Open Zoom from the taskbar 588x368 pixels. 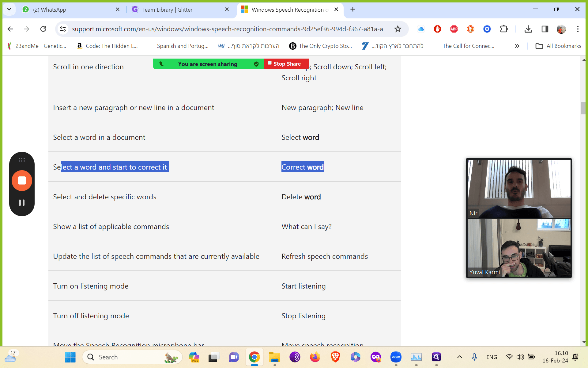(396, 357)
